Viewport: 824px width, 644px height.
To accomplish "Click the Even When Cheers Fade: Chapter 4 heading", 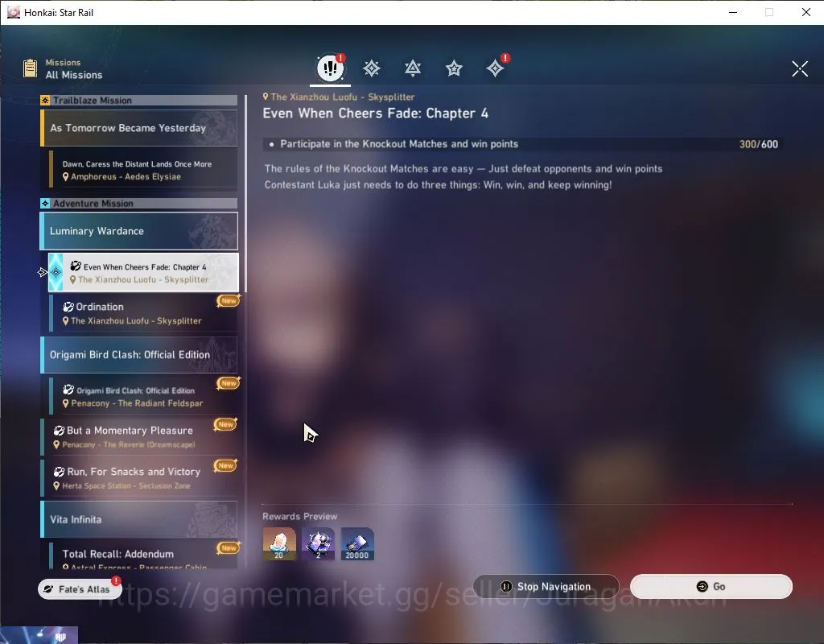I will [375, 113].
